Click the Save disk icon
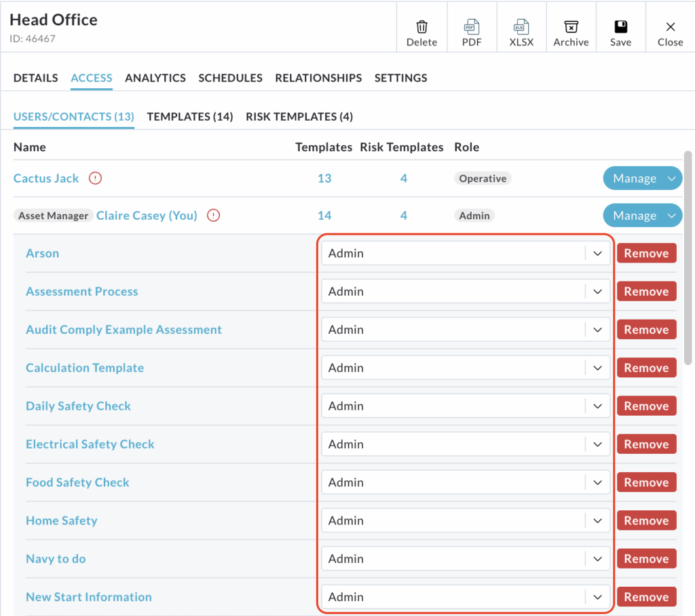 click(x=620, y=27)
